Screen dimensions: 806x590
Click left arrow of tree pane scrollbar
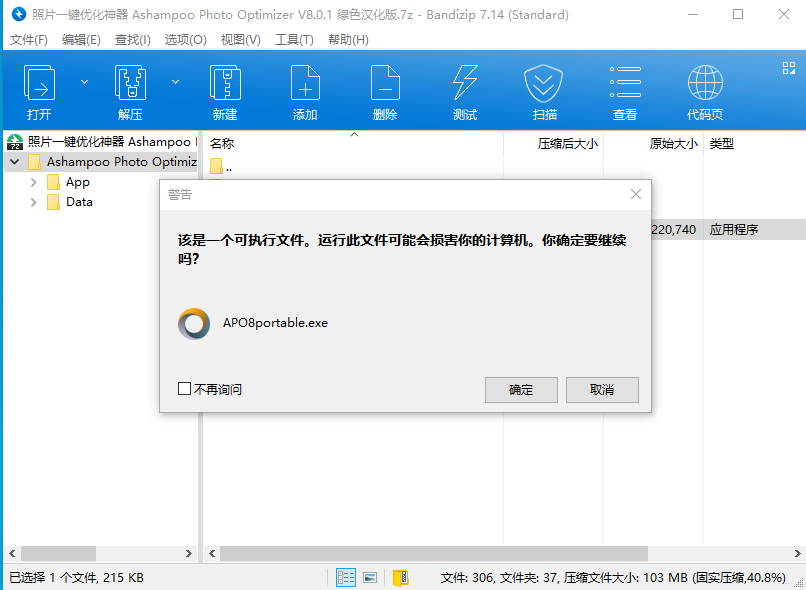click(x=12, y=554)
